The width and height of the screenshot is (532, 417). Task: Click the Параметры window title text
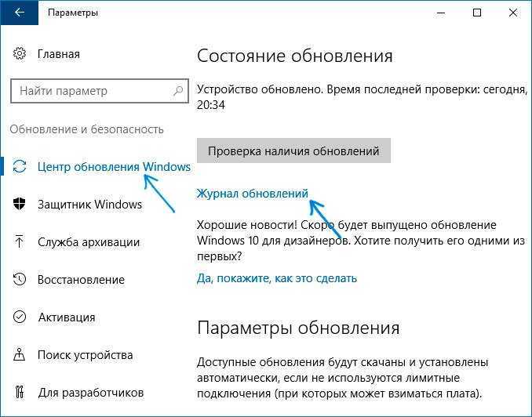click(x=73, y=13)
